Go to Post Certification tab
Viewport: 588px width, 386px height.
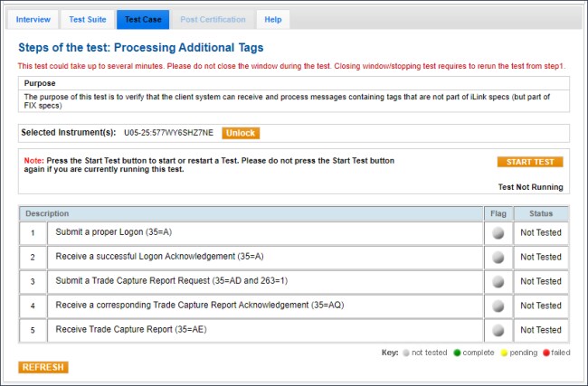[213, 20]
